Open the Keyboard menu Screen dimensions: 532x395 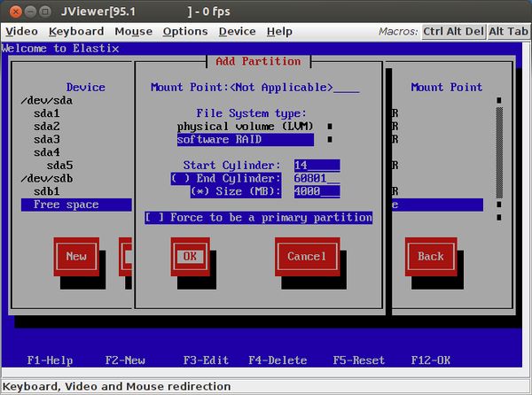click(x=76, y=32)
